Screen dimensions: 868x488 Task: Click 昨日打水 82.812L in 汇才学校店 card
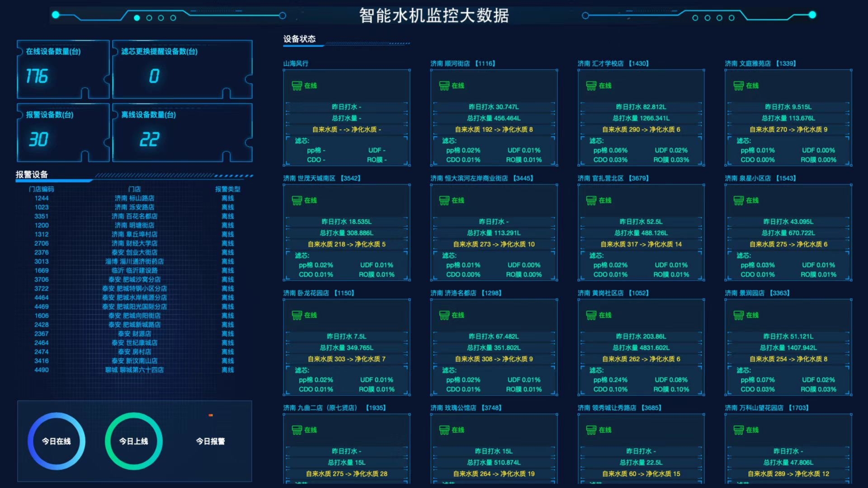641,107
